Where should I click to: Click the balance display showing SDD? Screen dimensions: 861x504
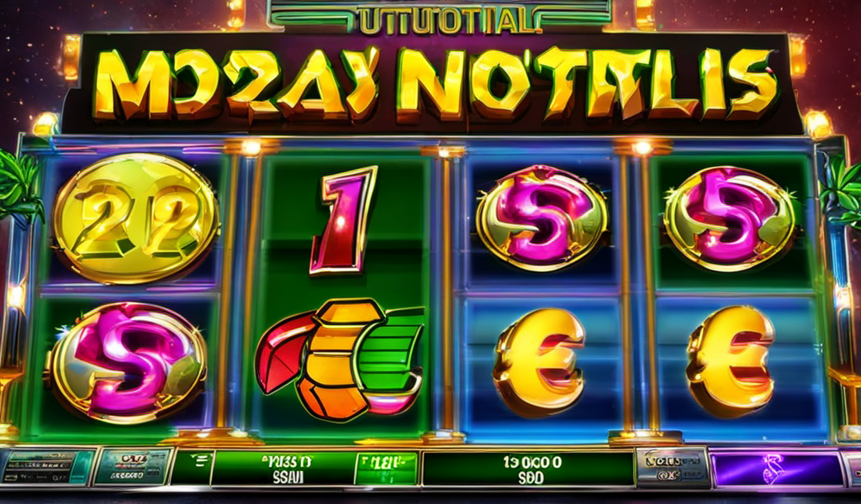point(528,470)
